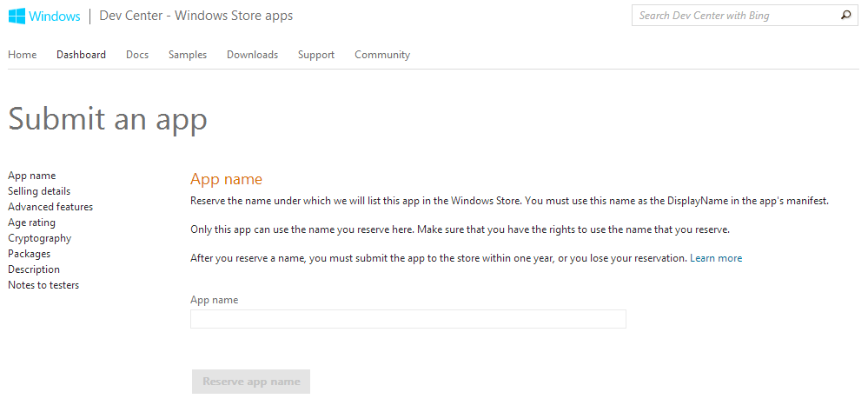
Task: Click the Reserve app name button
Action: (x=251, y=382)
